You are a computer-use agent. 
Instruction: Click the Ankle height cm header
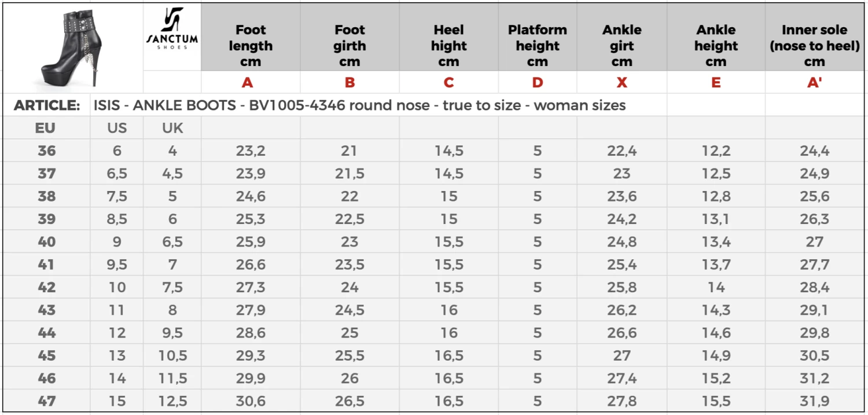point(716,46)
